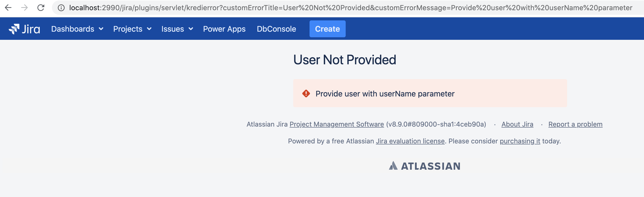Click the Atlassian footer logo
This screenshot has height=197, width=644.
(425, 166)
